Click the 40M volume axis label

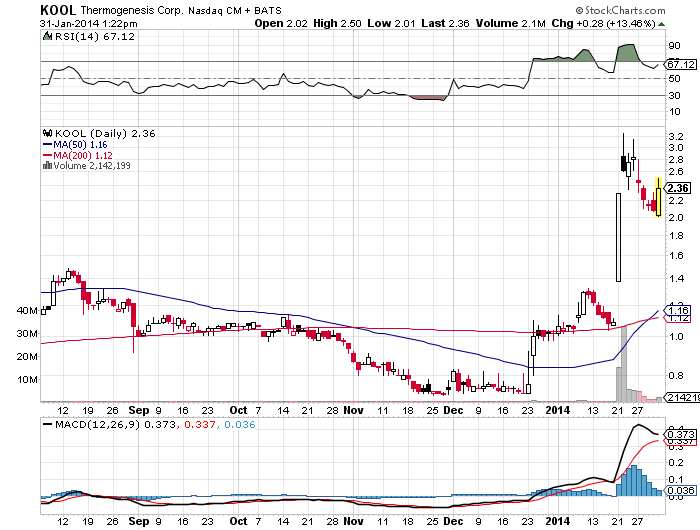[27, 310]
